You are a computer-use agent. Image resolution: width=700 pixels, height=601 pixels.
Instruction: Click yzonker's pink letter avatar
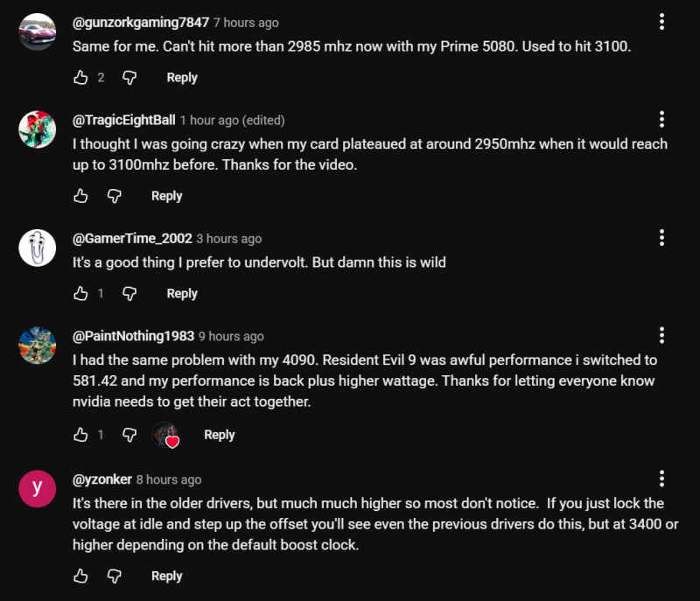point(38,488)
